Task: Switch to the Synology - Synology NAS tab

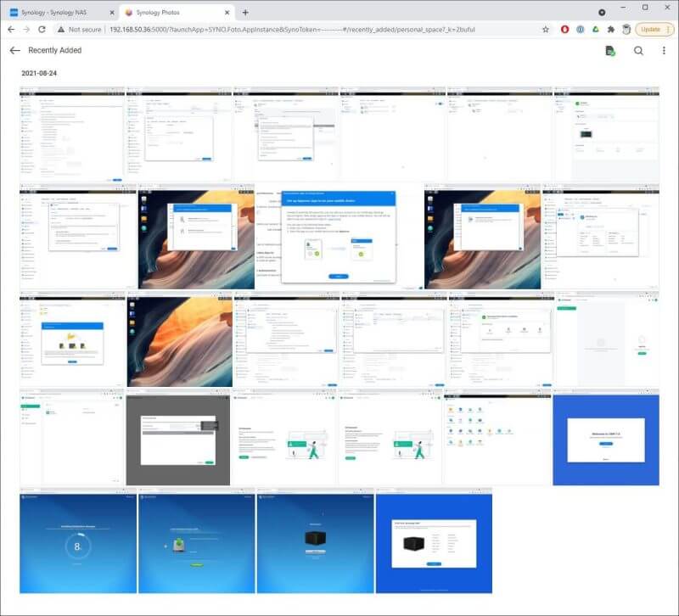Action: point(58,12)
